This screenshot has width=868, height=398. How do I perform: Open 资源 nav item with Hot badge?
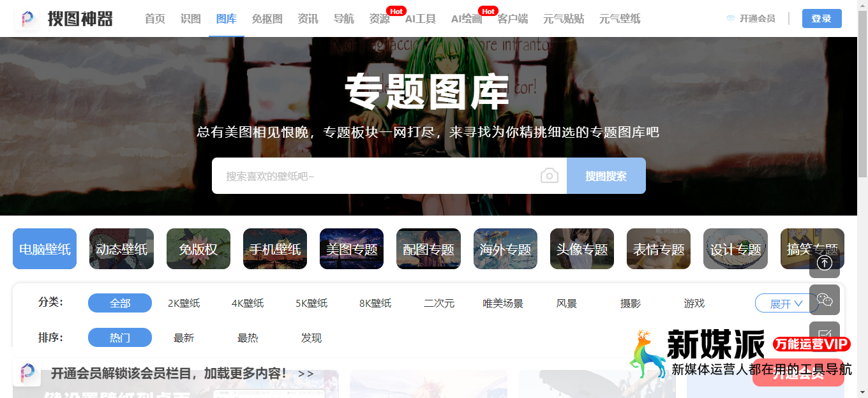[x=380, y=18]
